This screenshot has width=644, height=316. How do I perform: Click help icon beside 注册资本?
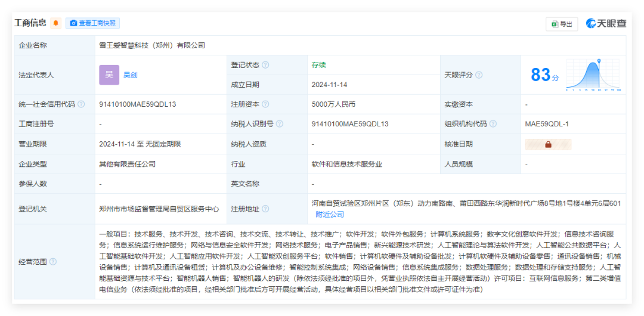point(265,104)
